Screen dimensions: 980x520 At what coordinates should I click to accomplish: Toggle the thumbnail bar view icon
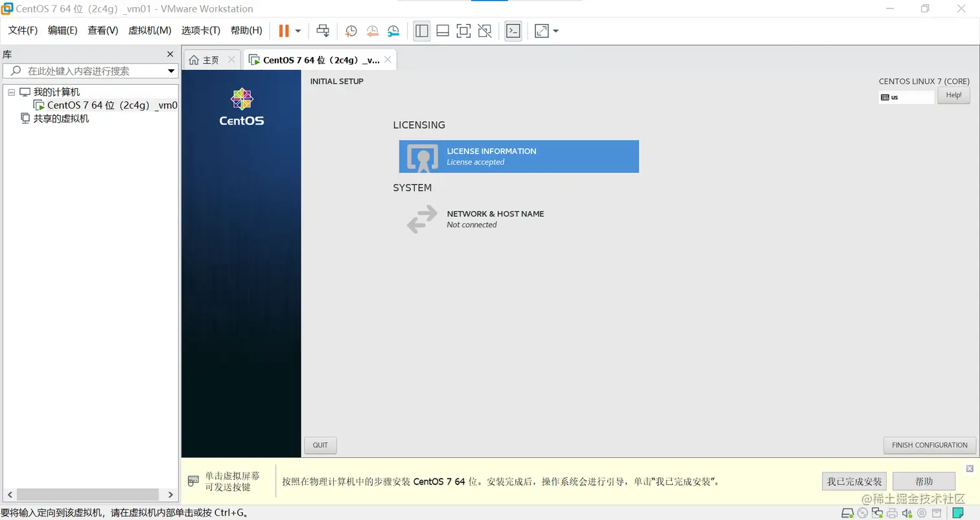[443, 30]
